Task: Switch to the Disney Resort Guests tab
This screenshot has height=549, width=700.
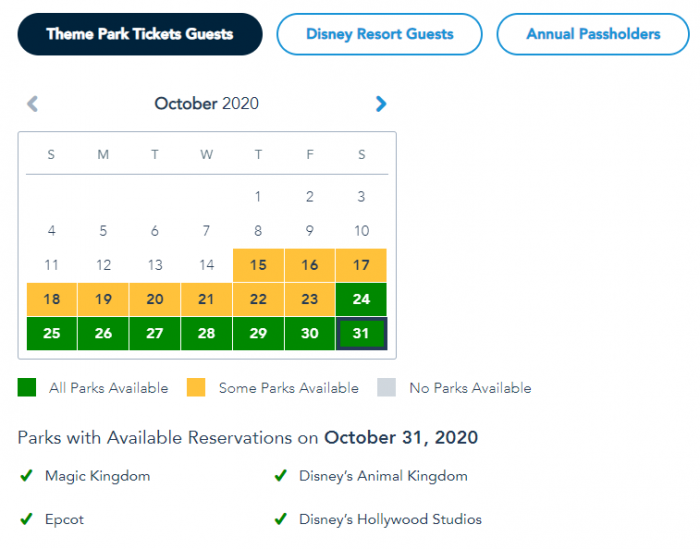Action: 379,34
